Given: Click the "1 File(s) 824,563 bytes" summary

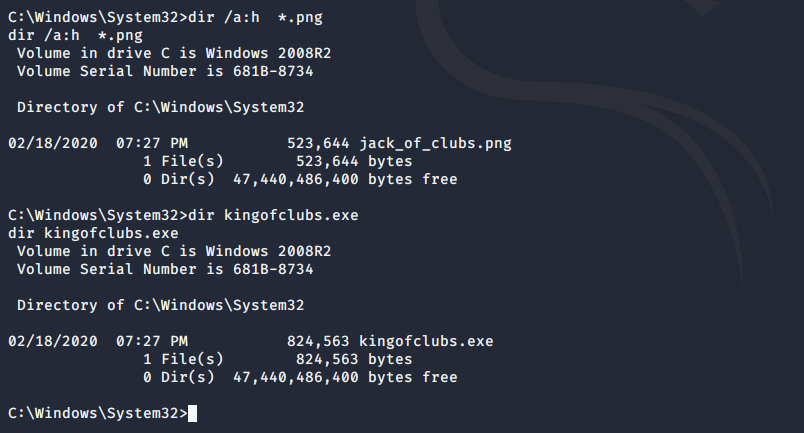Looking at the screenshot, I should pos(277,360).
